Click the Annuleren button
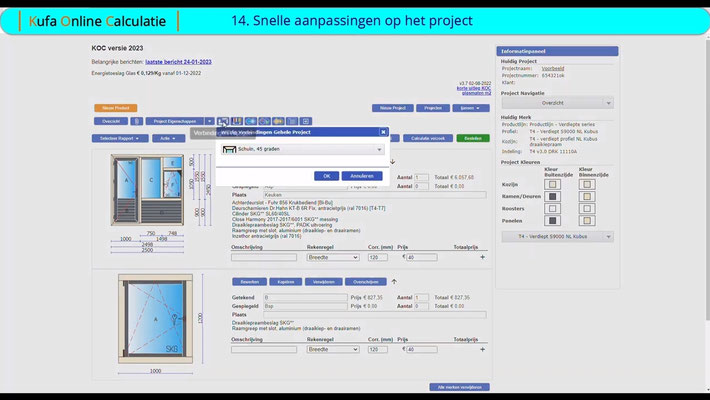Viewport: 710px width, 400px height. (362, 176)
